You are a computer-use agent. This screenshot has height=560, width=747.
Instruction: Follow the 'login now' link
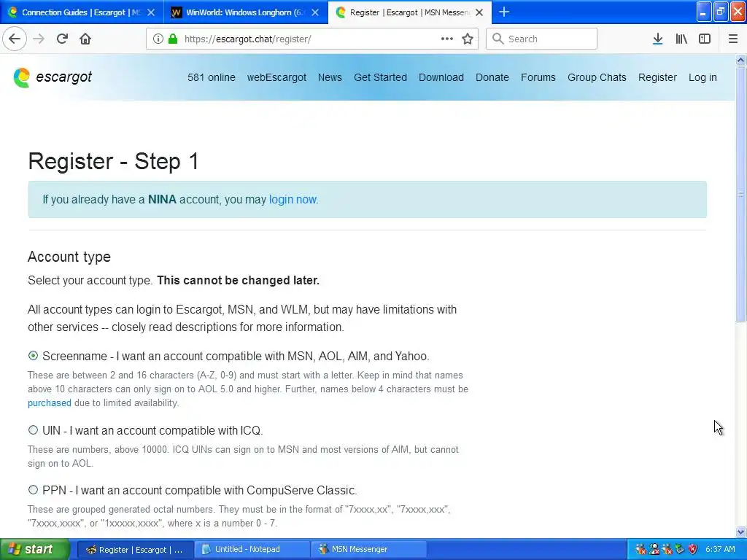(x=293, y=199)
